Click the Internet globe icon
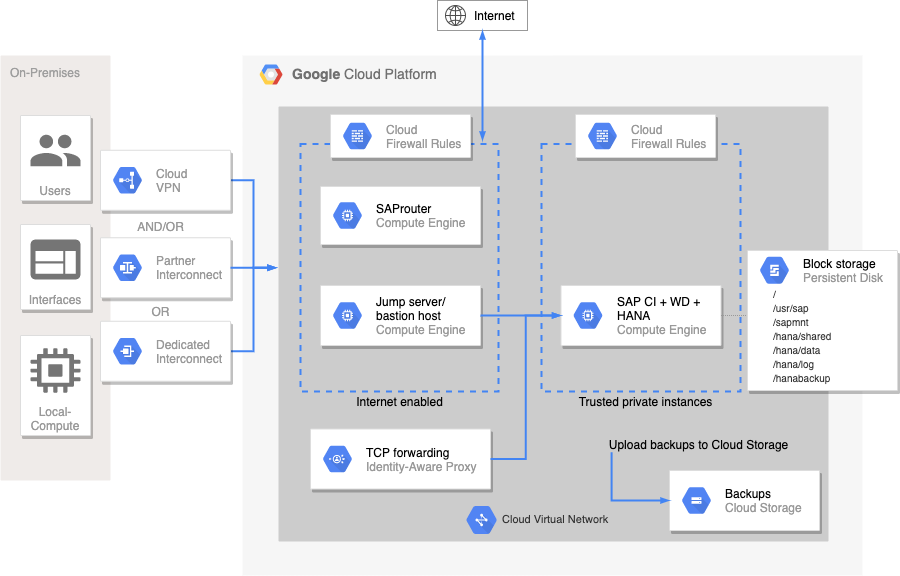900x576 pixels. click(456, 15)
